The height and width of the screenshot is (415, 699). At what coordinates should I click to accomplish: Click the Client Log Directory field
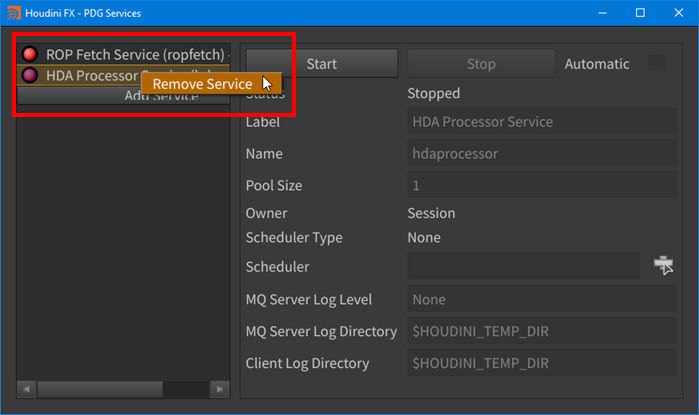pyautogui.click(x=543, y=363)
